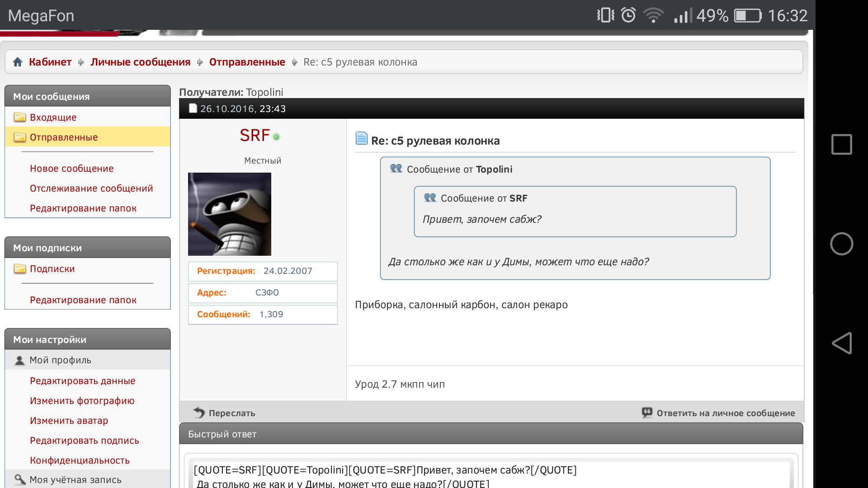The image size is (868, 488).
Task: Click reply speech bubble icon
Action: pos(647,413)
